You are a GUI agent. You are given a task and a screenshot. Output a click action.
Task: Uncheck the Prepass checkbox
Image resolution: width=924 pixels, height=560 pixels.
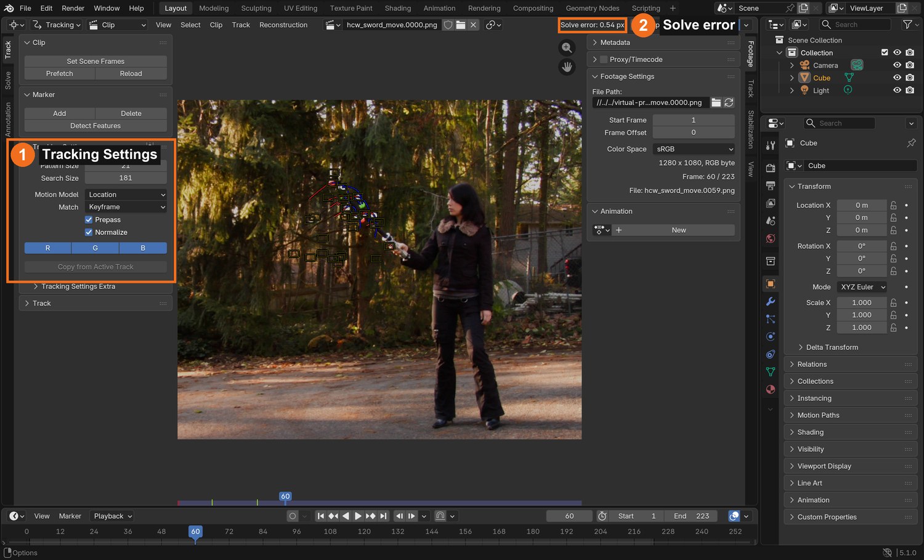click(89, 220)
